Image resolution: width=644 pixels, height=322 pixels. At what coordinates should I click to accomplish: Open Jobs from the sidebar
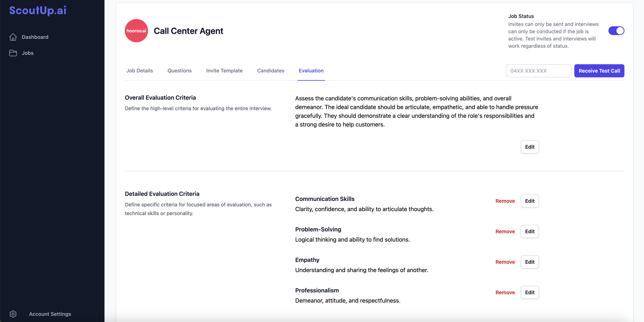coord(28,53)
